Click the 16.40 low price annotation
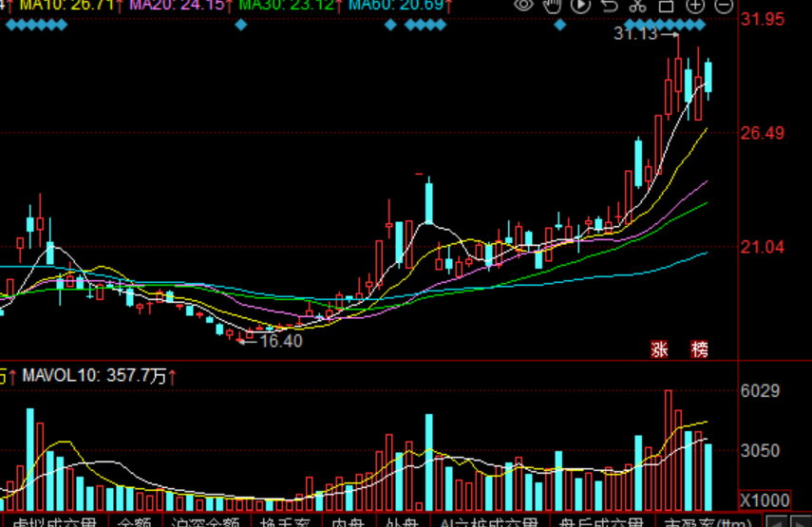The width and height of the screenshot is (812, 527). click(x=281, y=341)
